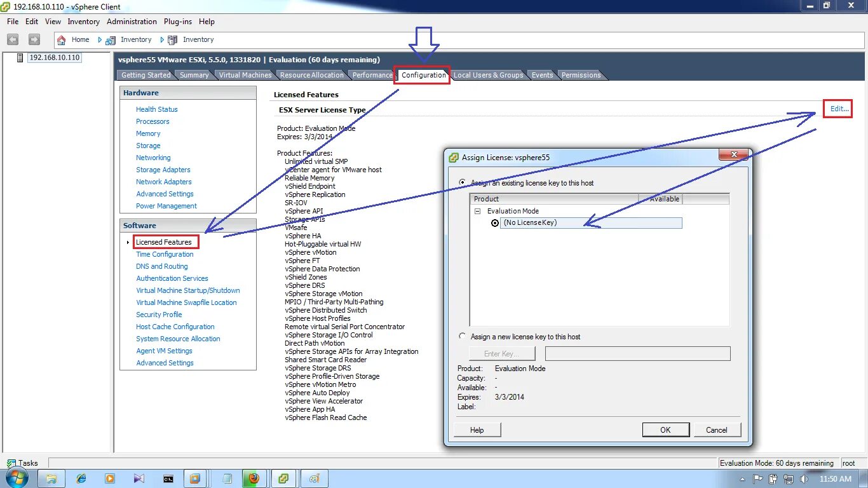Open the Visual Studio taskbar icon
This screenshot has width=868, height=488.
coord(139,478)
